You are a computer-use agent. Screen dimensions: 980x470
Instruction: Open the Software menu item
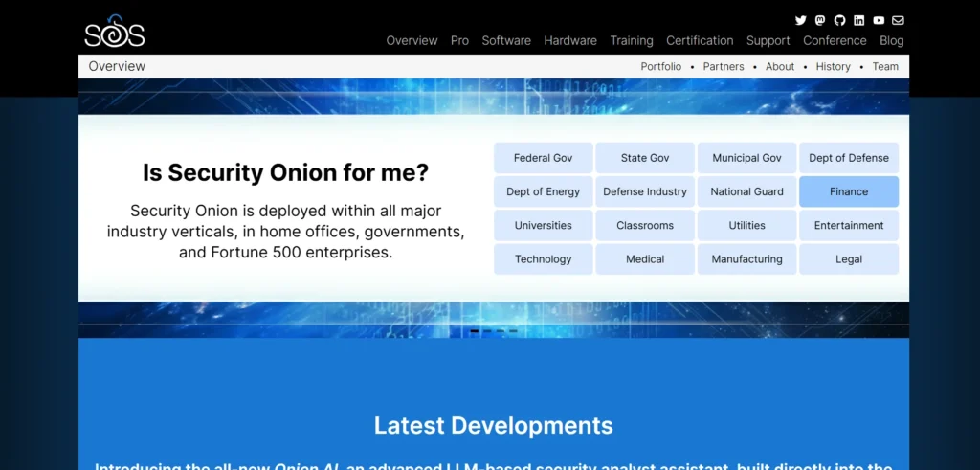pyautogui.click(x=506, y=40)
